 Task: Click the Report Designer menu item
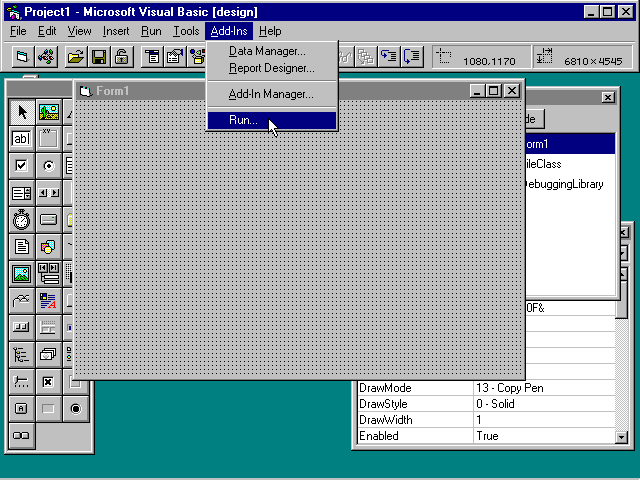click(x=271, y=68)
